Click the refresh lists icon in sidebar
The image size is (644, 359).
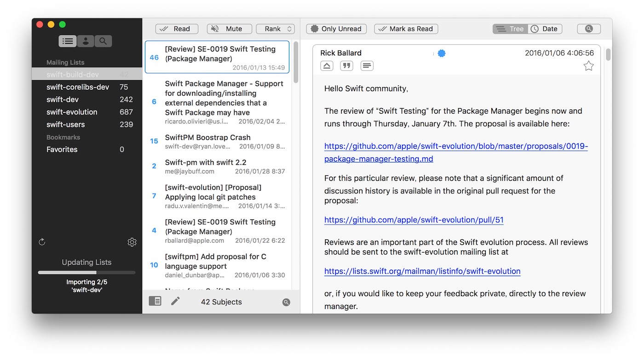tap(42, 242)
